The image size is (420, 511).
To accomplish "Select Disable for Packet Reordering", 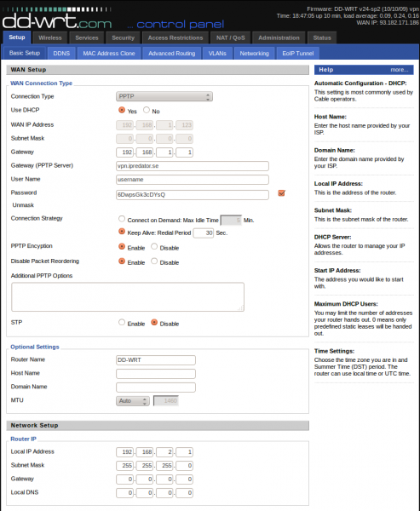I will [x=154, y=261].
